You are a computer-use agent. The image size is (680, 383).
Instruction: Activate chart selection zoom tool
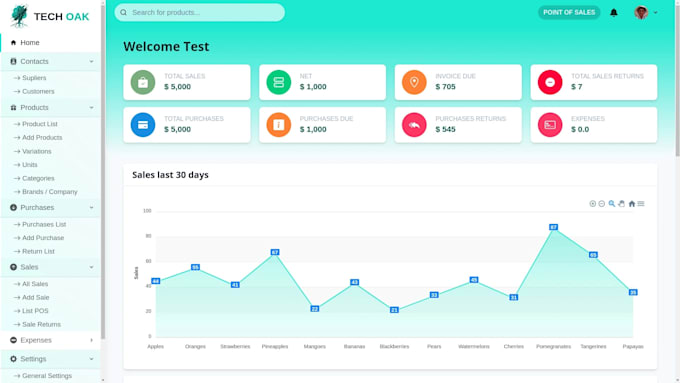coord(611,204)
